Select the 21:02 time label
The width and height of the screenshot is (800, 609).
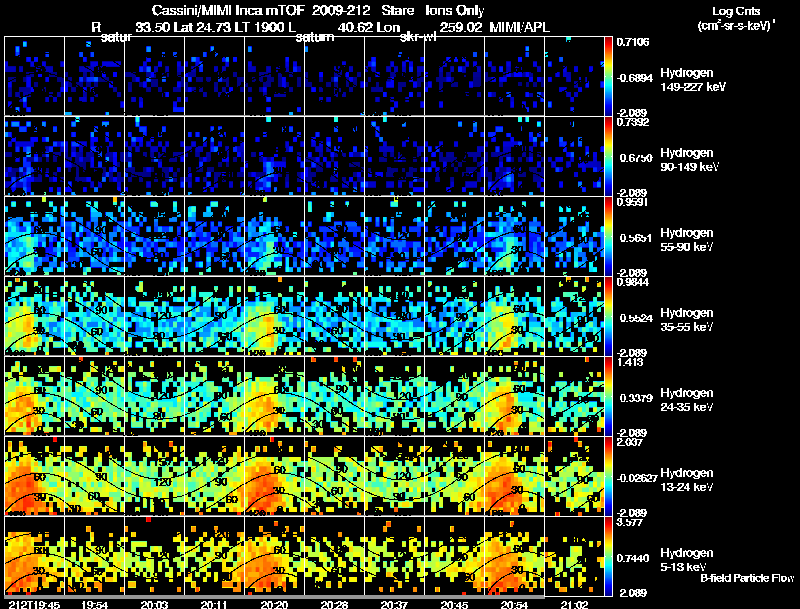pos(574,604)
